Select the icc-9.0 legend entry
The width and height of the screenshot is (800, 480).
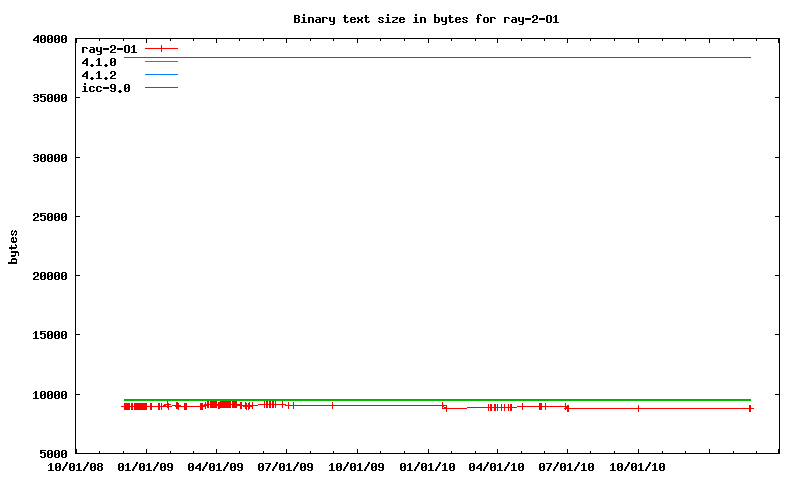[x=105, y=88]
